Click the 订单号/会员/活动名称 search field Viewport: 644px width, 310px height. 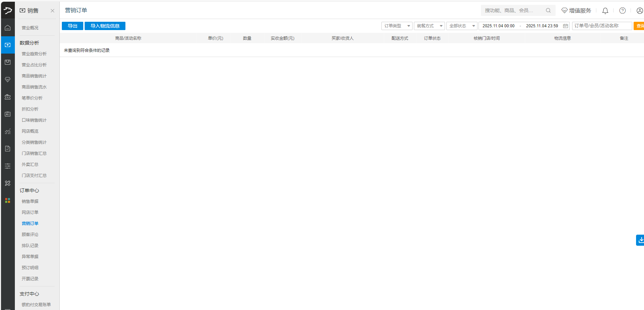pos(602,26)
